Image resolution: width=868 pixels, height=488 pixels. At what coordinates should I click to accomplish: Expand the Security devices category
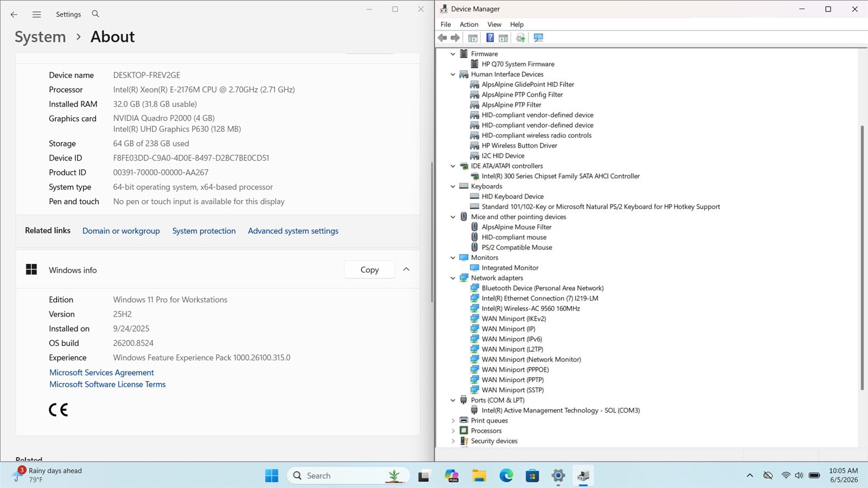(x=453, y=441)
